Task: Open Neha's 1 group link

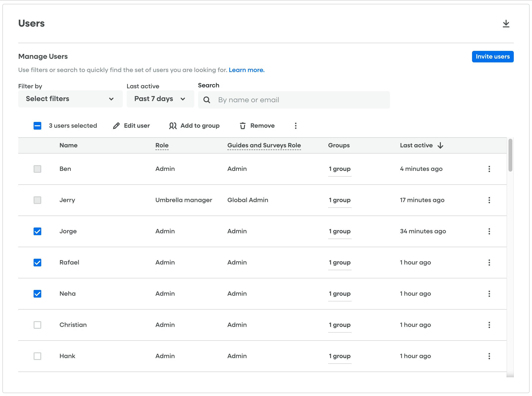Action: pos(340,294)
